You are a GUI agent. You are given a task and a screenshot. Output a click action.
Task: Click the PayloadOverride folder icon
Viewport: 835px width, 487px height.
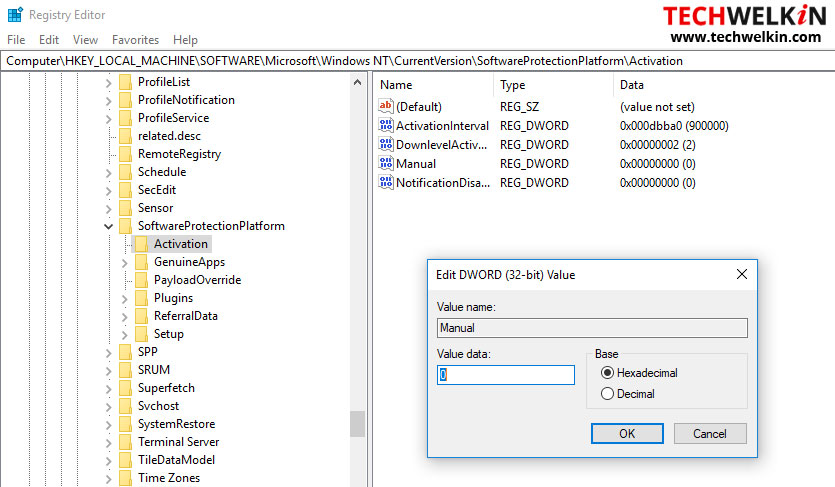click(141, 280)
